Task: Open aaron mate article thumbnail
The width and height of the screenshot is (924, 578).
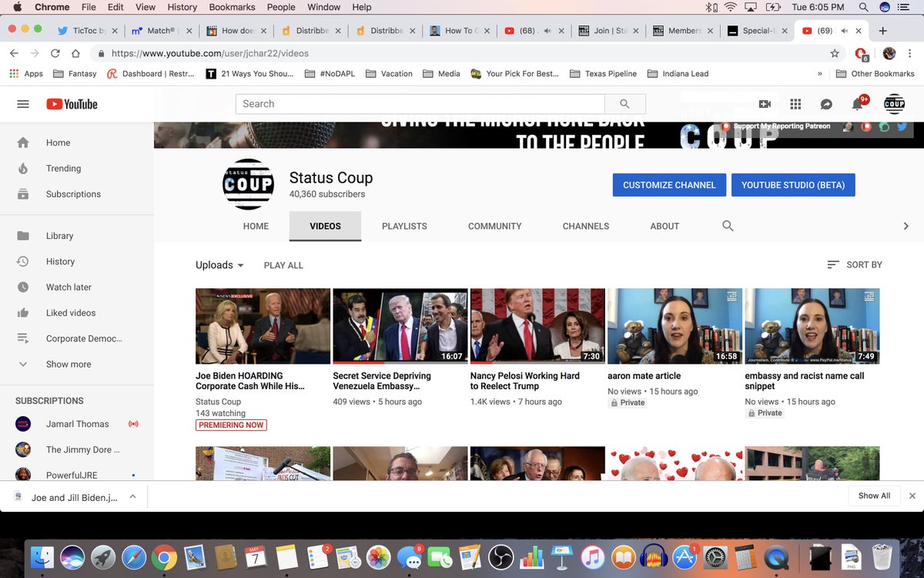Action: tap(675, 326)
